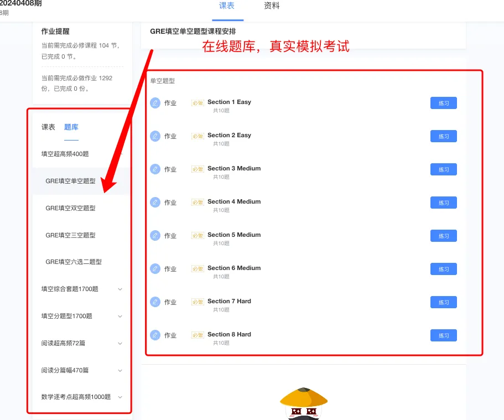
Task: Click the 必做 badge on Section 7 Hard
Action: (x=198, y=302)
